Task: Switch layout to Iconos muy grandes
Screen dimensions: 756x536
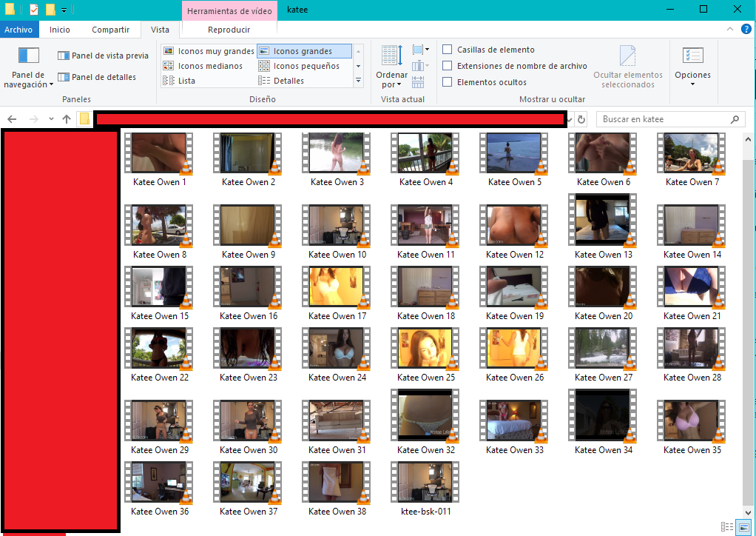Action: pyautogui.click(x=209, y=51)
